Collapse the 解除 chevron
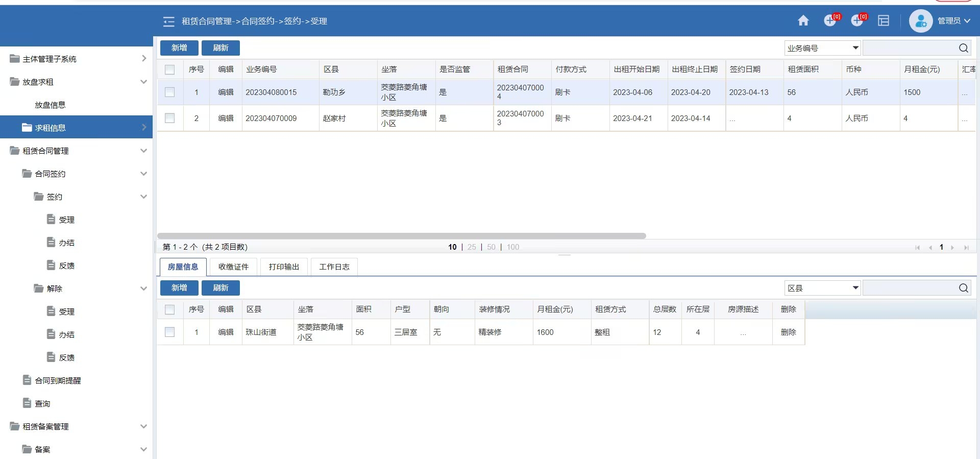Screen dimensions: 980x459 coord(144,288)
